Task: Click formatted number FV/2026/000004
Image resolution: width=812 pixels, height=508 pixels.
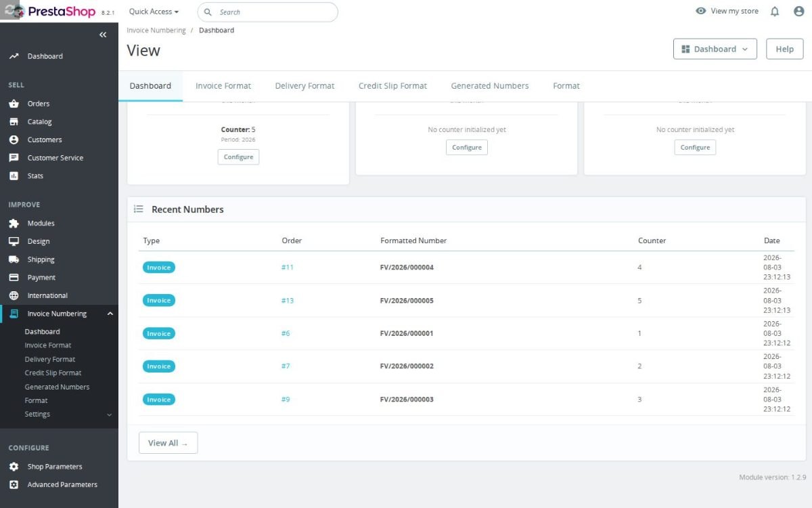Action: 407,268
